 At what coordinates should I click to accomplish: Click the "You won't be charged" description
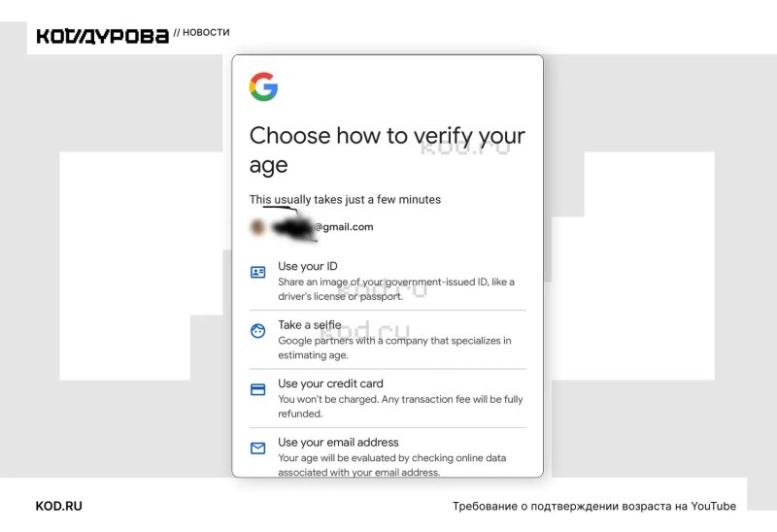click(400, 406)
